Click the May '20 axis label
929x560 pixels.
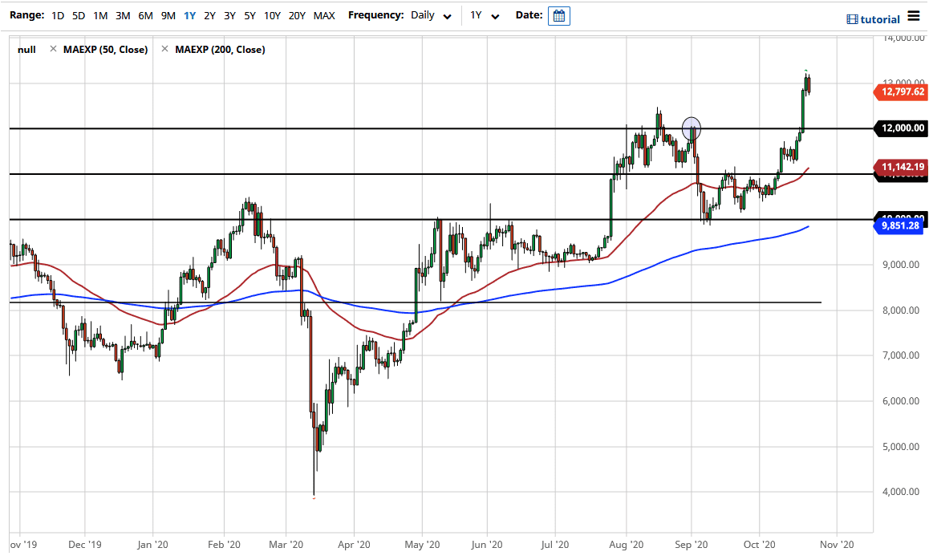423,545
